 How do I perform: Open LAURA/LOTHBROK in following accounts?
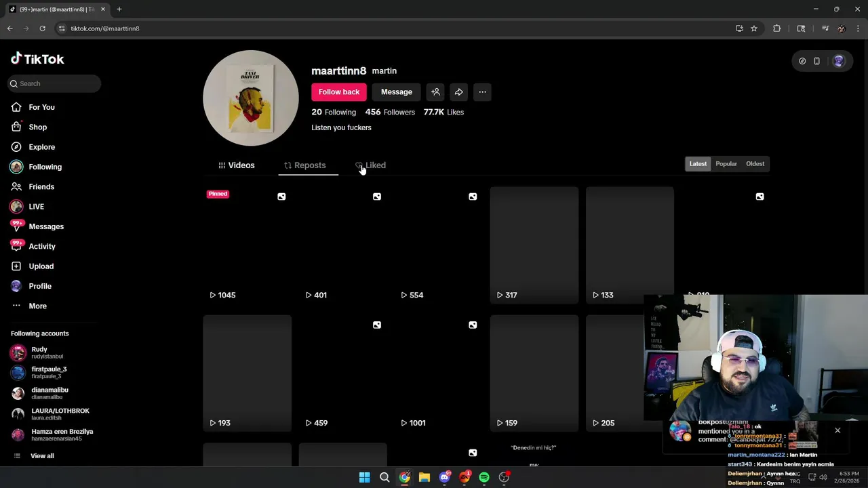50,414
